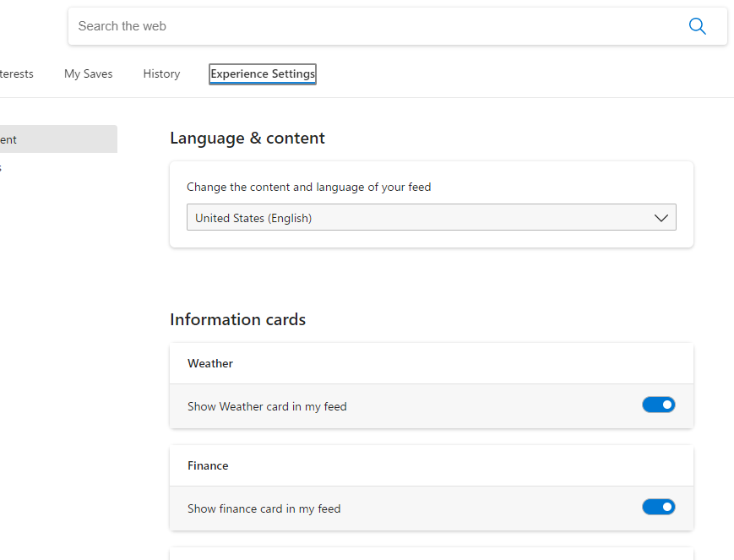734x560 pixels.
Task: Select the highlighted sidebar item ending 'ent'
Action: pyautogui.click(x=58, y=139)
